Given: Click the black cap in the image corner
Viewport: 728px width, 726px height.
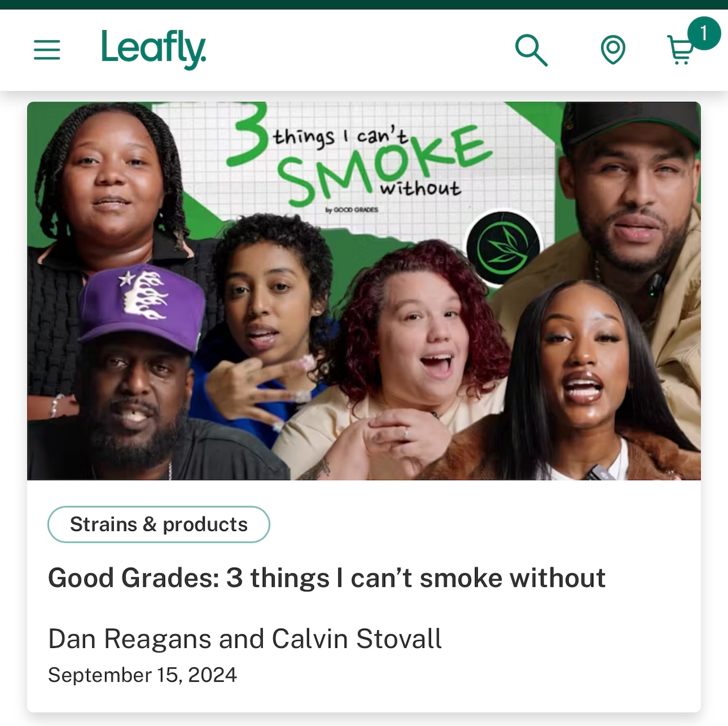Looking at the screenshot, I should click(x=630, y=122).
